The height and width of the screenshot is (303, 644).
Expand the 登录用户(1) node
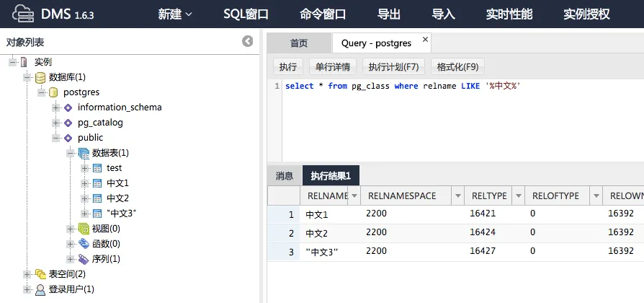27,289
